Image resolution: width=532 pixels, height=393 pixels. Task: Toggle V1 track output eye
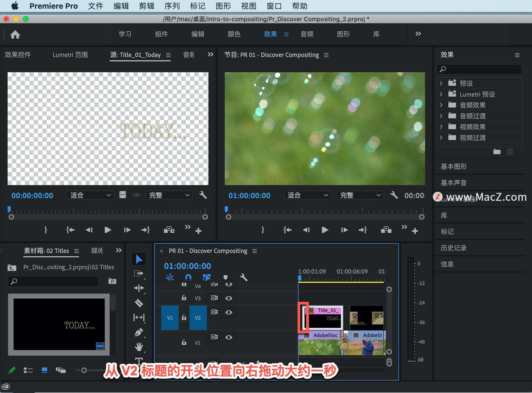point(229,337)
